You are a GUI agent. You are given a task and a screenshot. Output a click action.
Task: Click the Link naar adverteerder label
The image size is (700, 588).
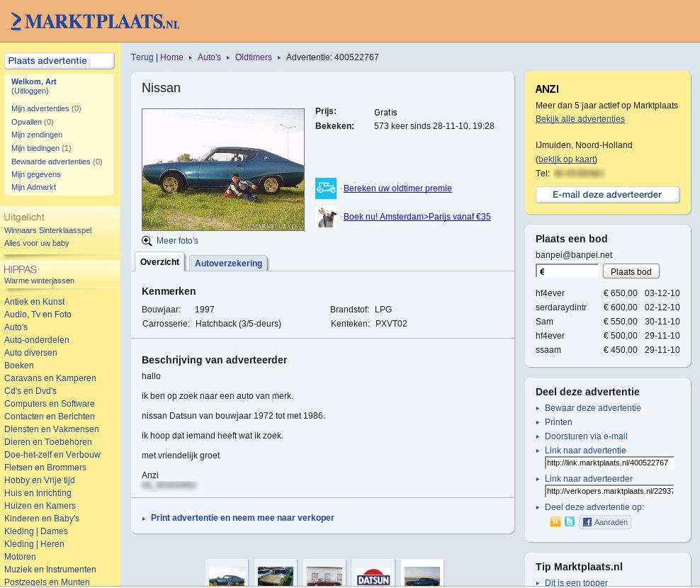[588, 479]
